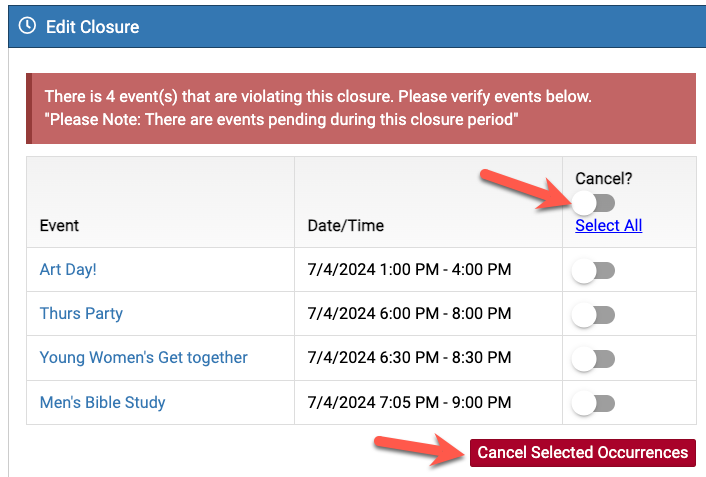Click the 7:05 PM - 9:00 PM date cell
706x477 pixels.
tap(409, 403)
